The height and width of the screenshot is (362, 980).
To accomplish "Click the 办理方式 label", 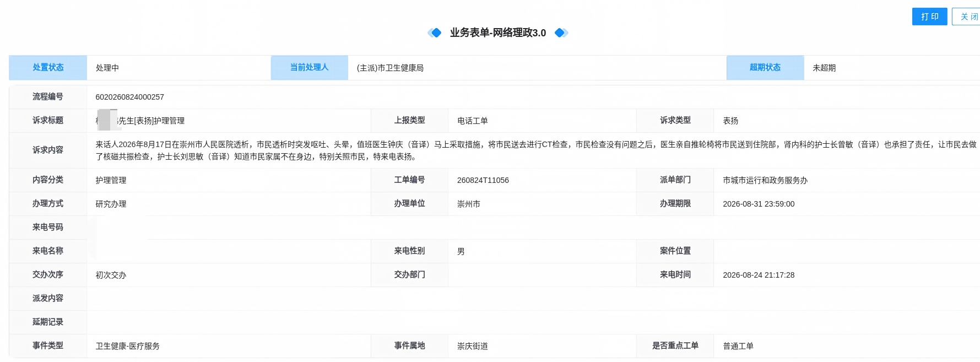I will pos(48,203).
